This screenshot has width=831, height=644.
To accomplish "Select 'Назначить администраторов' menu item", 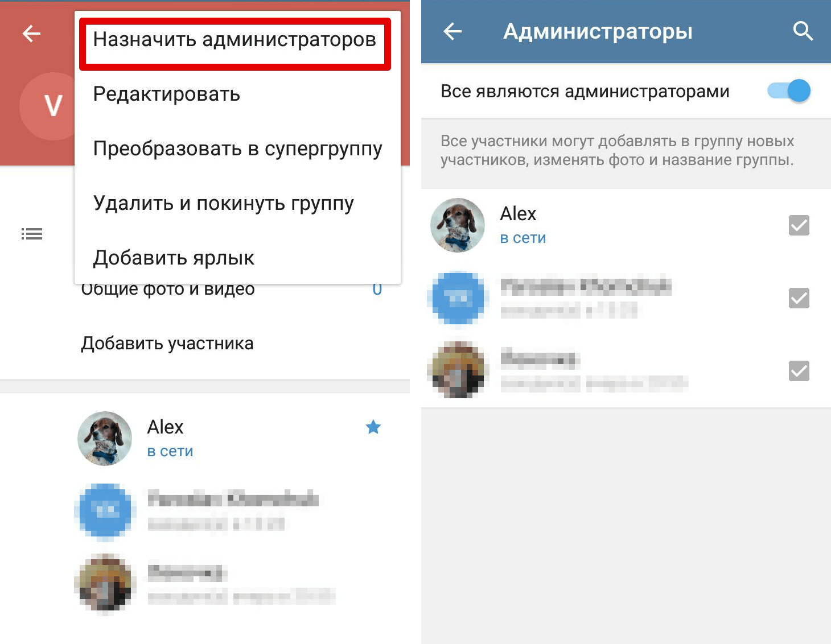I will click(x=235, y=40).
